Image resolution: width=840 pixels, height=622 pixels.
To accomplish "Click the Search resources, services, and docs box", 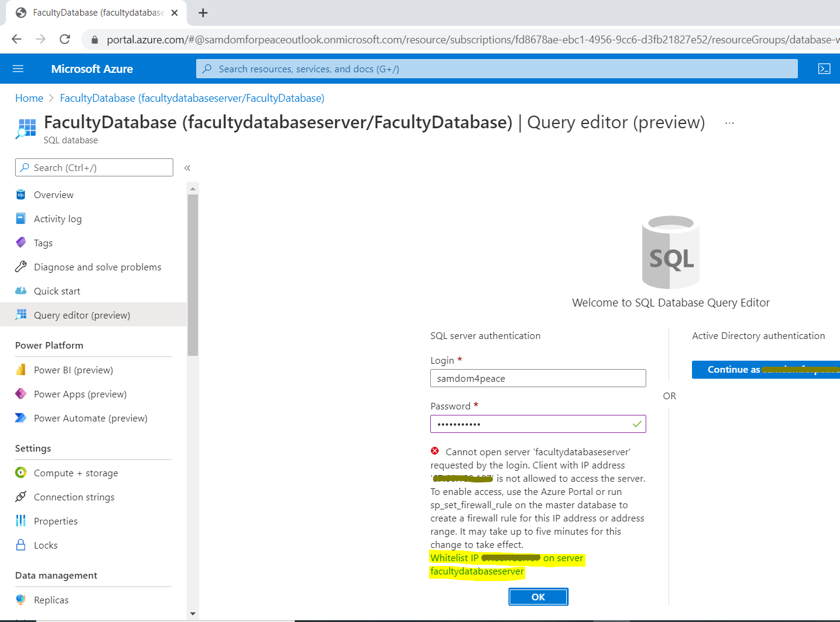I will click(x=496, y=69).
